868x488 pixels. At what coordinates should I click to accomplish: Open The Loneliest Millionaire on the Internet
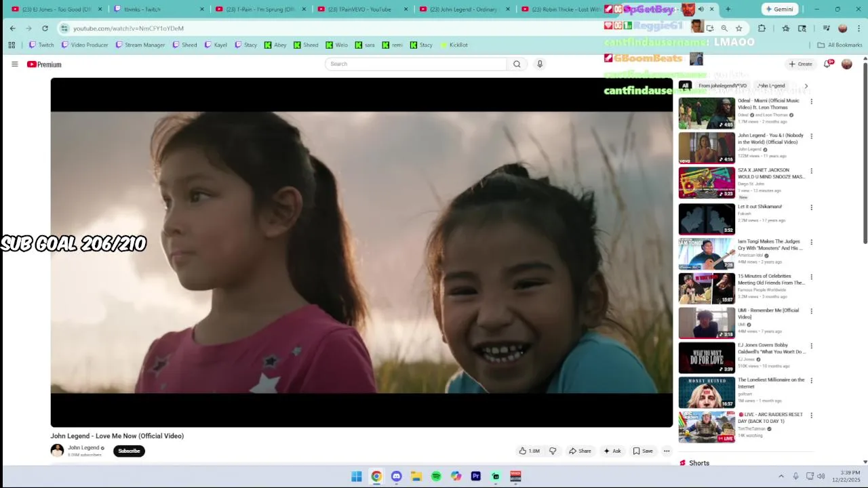[x=771, y=383]
